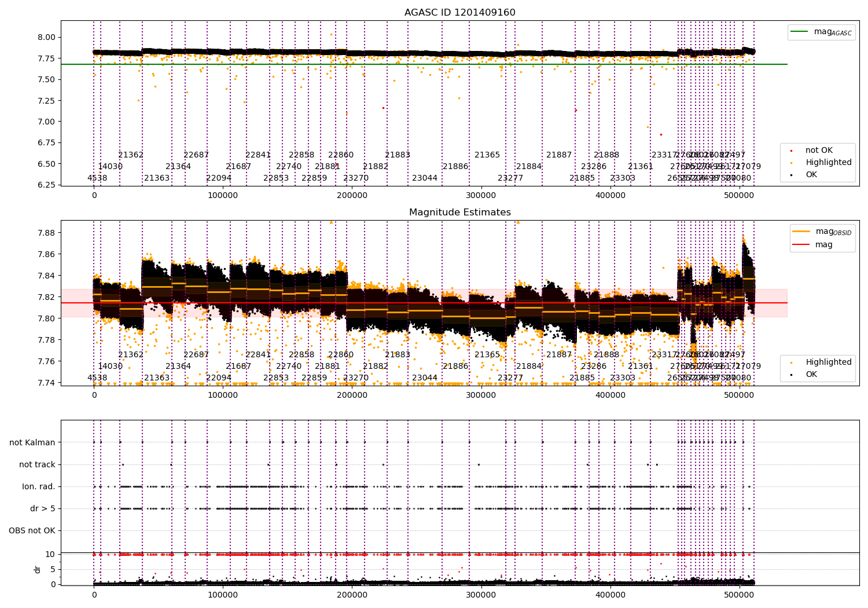The image size is (868, 608).
Task: Click obsid label 21886 in middle plot
Action: 455,367
